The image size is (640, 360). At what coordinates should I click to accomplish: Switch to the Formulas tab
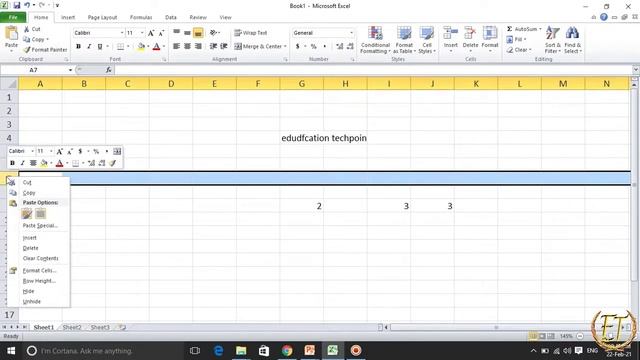141,18
